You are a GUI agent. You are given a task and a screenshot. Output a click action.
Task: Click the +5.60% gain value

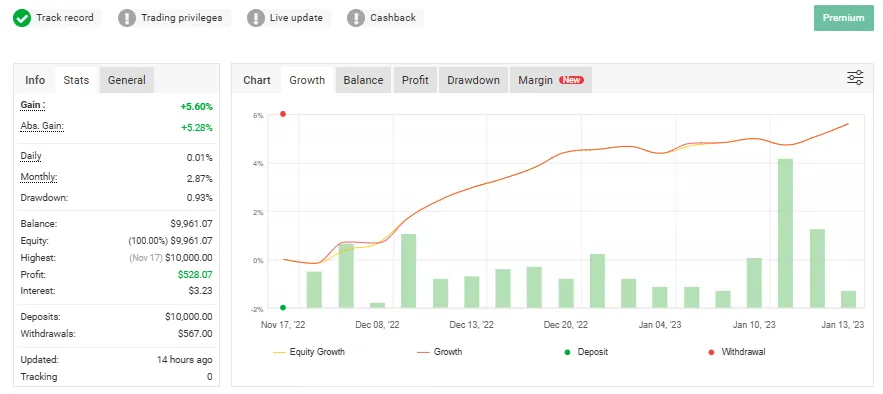197,106
